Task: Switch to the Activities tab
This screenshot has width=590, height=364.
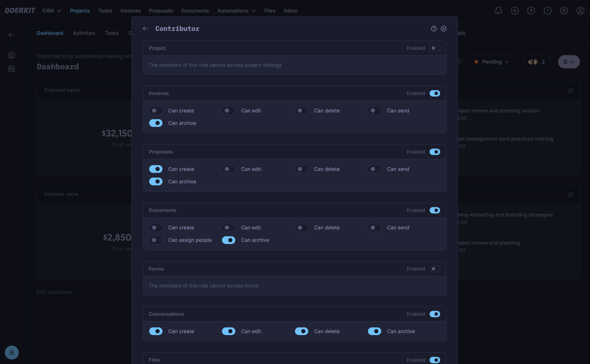Action: coord(84,33)
